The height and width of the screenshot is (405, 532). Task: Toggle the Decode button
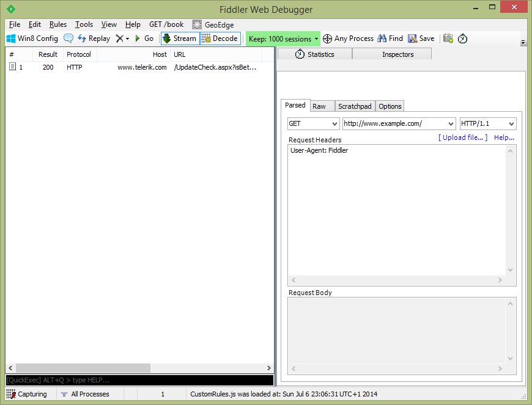pyautogui.click(x=220, y=38)
